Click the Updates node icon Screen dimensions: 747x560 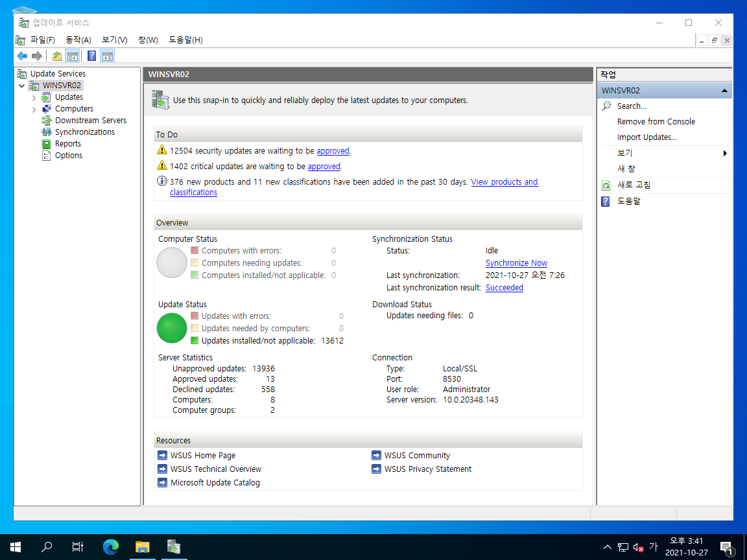tap(46, 97)
